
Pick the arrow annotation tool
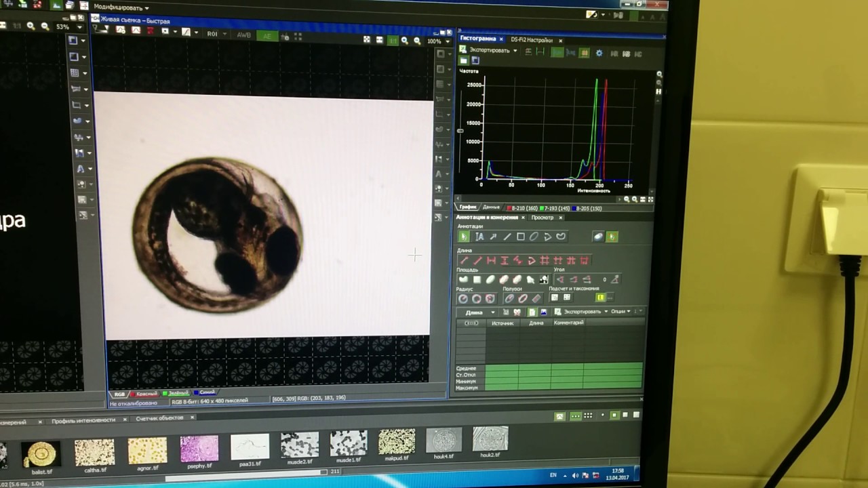[x=493, y=237]
